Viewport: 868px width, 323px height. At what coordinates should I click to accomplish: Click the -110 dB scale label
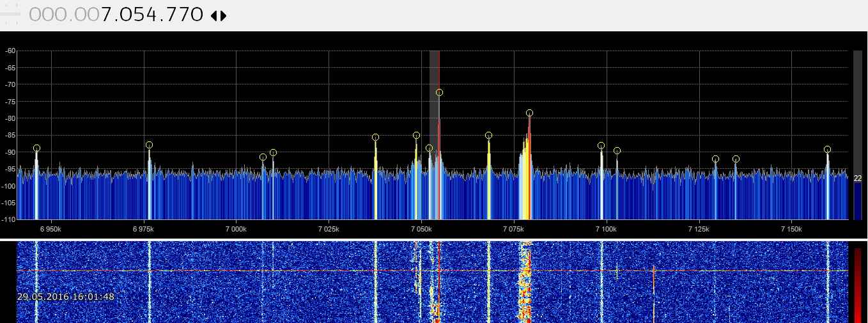click(8, 219)
